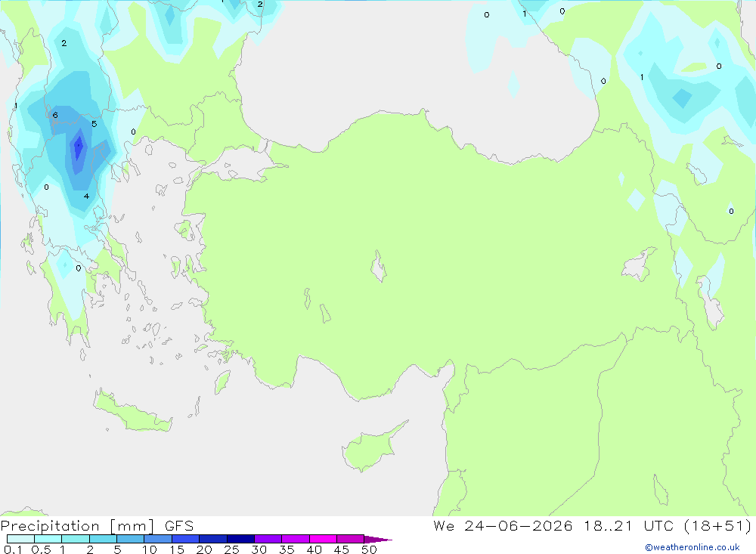Click the '(18+51)' forecast offset text
The height and width of the screenshot is (554, 756).
click(x=717, y=525)
